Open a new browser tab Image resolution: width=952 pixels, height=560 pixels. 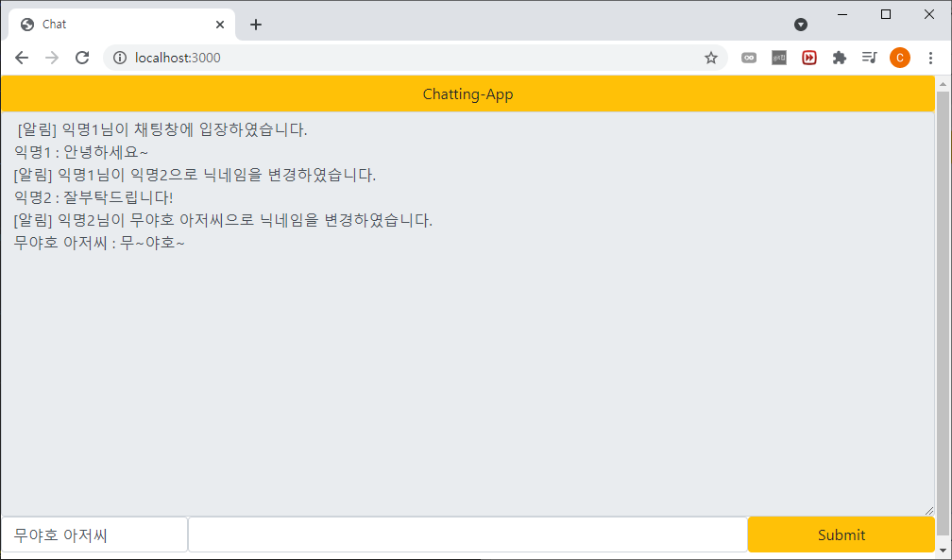click(256, 25)
